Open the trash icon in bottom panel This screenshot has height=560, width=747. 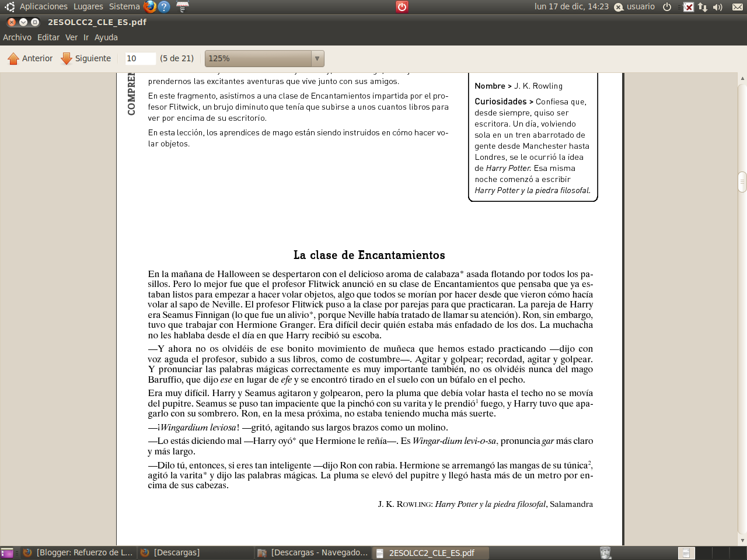(606, 553)
